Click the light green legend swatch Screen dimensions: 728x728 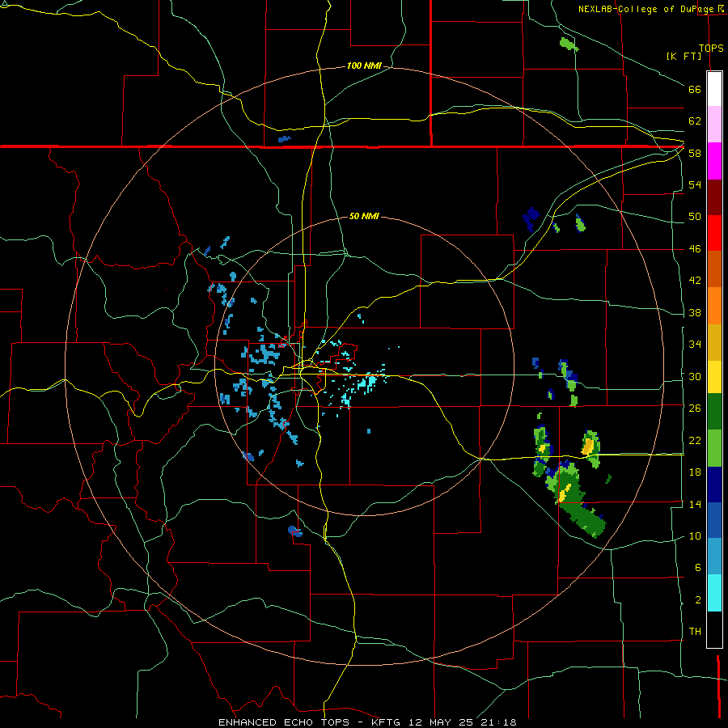coord(714,448)
